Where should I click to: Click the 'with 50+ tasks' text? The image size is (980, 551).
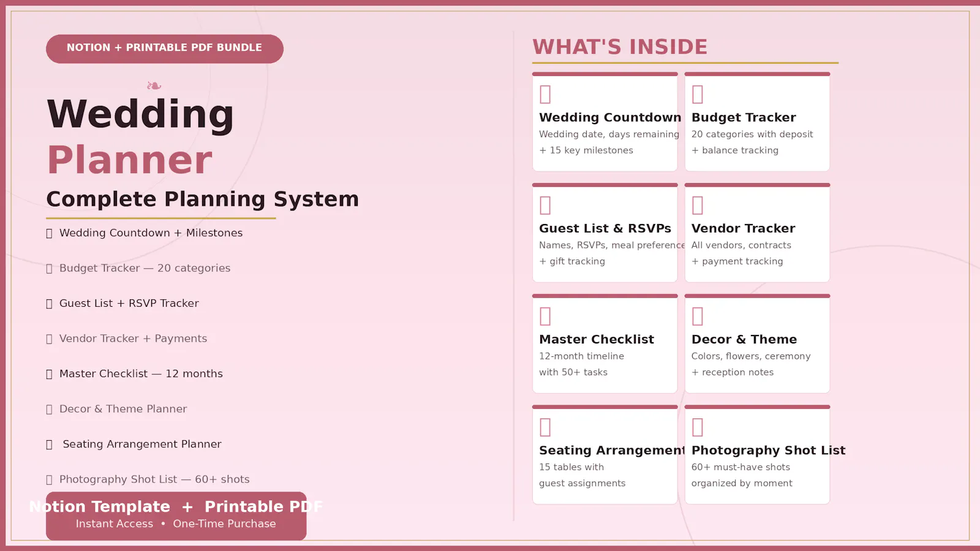(573, 372)
